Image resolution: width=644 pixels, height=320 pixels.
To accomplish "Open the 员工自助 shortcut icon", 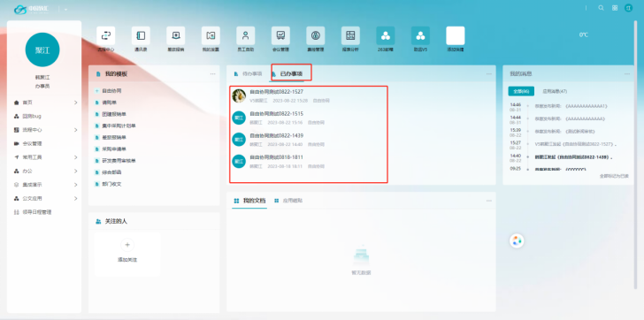I will (246, 35).
